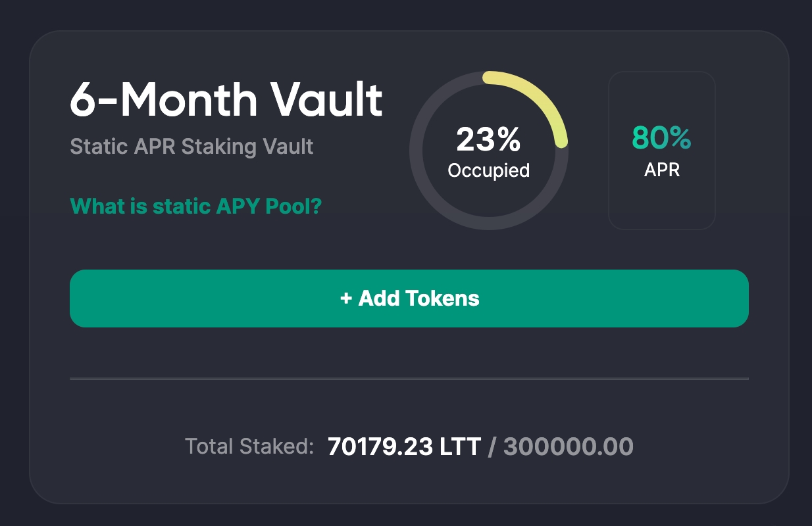This screenshot has height=526, width=812.
Task: Click the grey unfilled part of the ring
Action: [434, 197]
